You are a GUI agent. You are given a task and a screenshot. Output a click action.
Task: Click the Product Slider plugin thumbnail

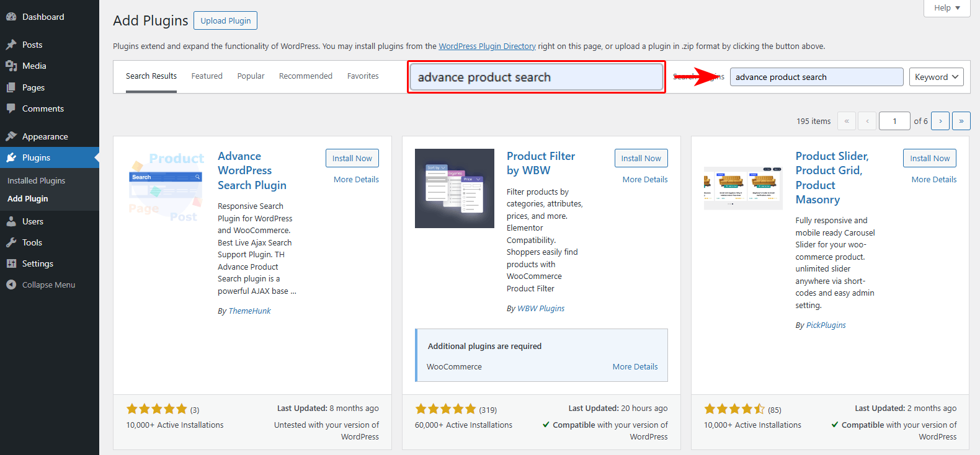[744, 188]
